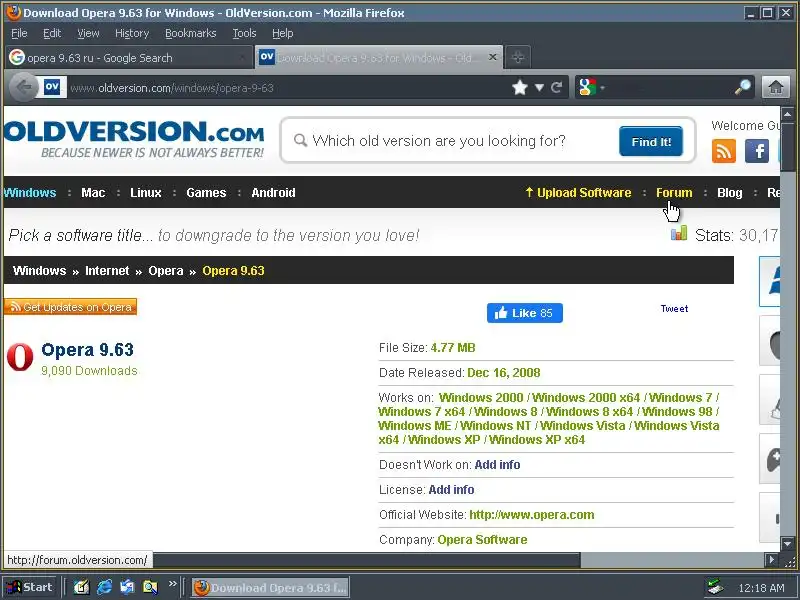Click the OV site identity icon in address bar
Viewport: 800px width, 600px height.
[52, 87]
